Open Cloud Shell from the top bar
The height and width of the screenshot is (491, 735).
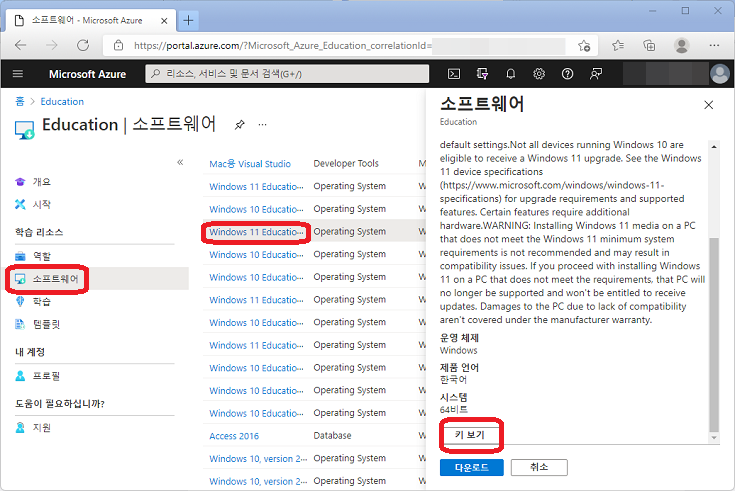[454, 74]
